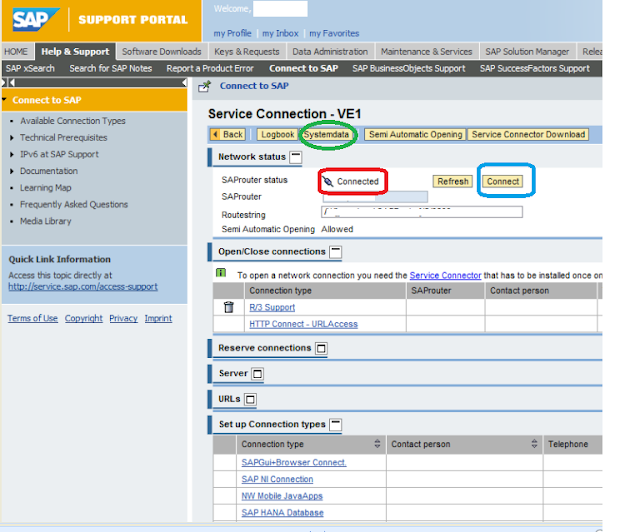The width and height of the screenshot is (640, 532).
Task: Click the disconnected plug status icon
Action: 327,181
